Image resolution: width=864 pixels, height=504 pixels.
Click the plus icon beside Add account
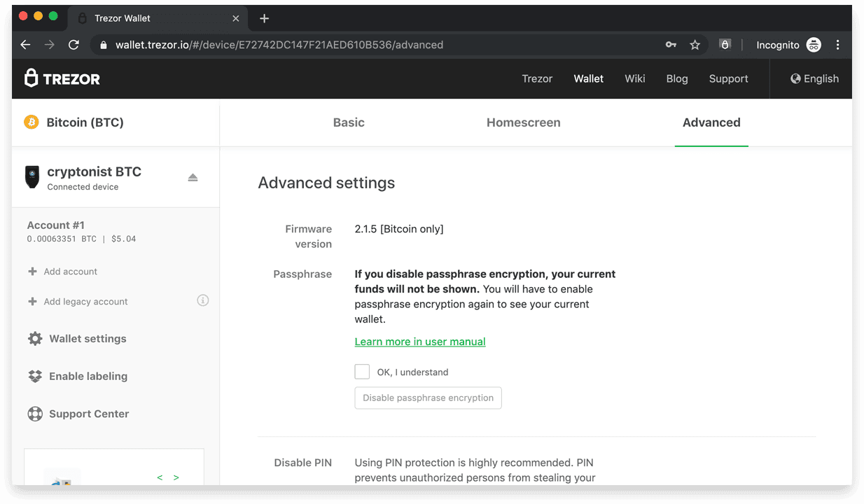32,272
